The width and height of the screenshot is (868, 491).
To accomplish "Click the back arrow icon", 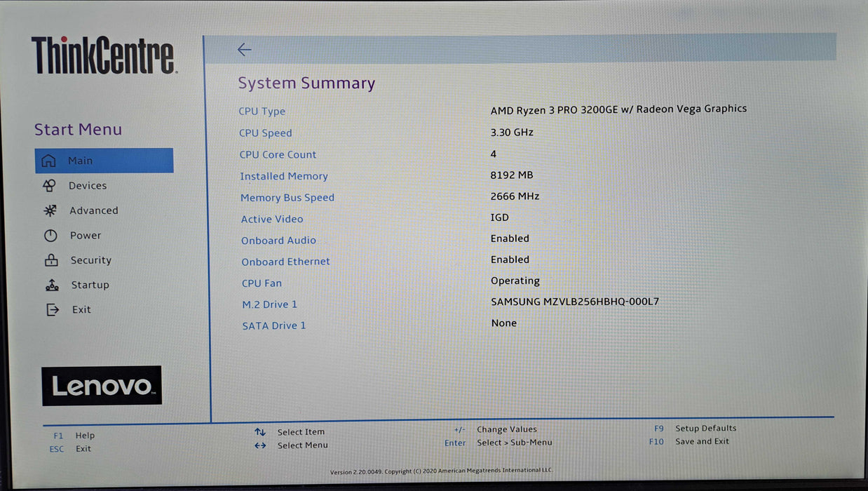I will click(244, 49).
